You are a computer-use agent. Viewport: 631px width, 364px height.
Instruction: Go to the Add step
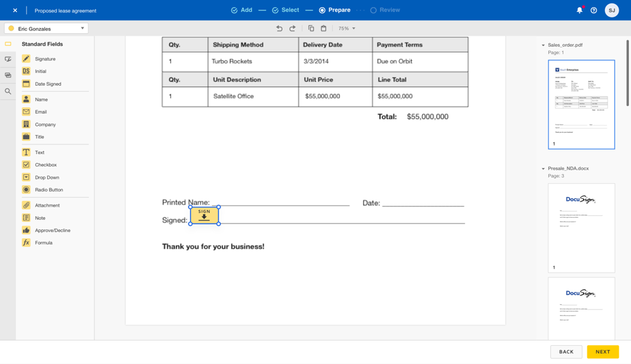[241, 10]
